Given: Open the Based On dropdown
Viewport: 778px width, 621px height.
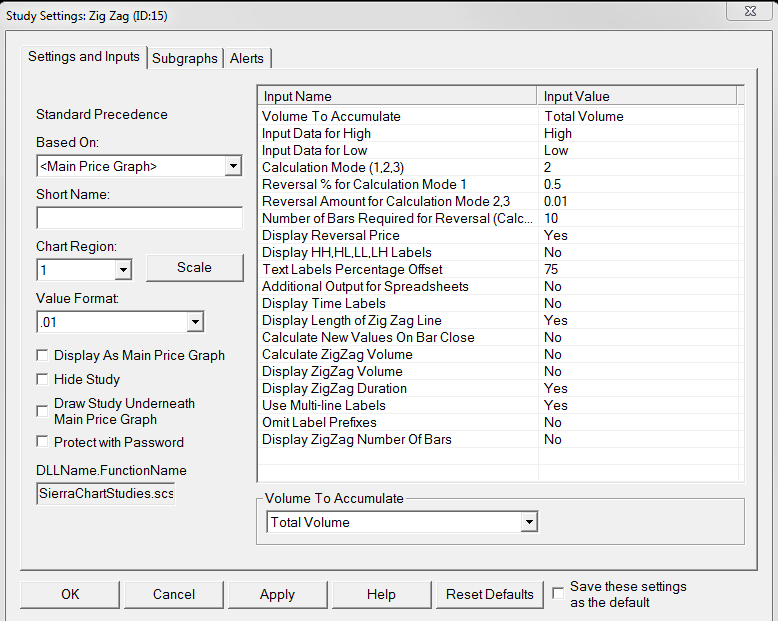Looking at the screenshot, I should click(233, 166).
